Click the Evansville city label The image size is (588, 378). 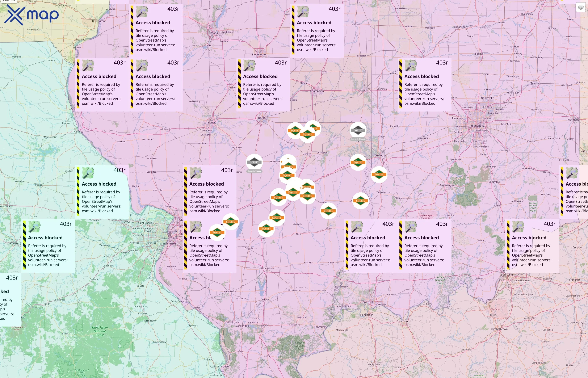[368, 302]
